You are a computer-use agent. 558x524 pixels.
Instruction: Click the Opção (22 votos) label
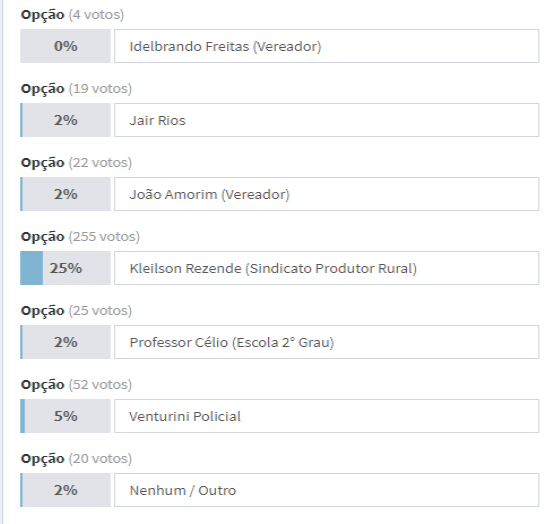pyautogui.click(x=76, y=163)
